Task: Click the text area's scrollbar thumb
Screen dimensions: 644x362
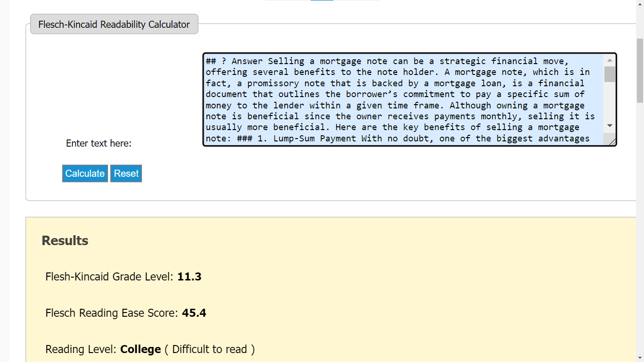Action: tap(610, 74)
